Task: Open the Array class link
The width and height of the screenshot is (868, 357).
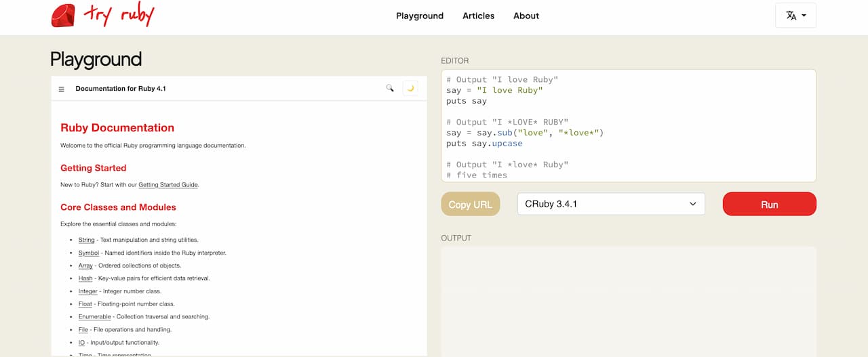Action: pos(85,266)
